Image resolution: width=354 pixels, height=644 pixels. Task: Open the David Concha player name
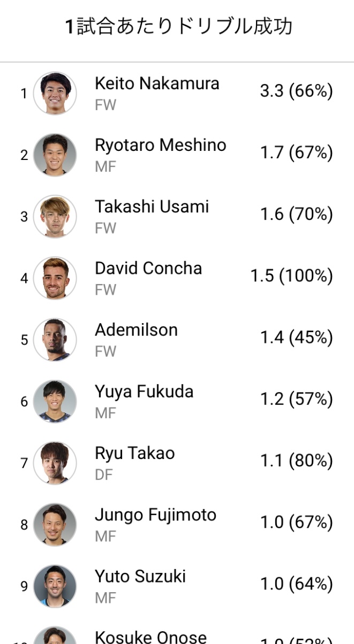(148, 268)
